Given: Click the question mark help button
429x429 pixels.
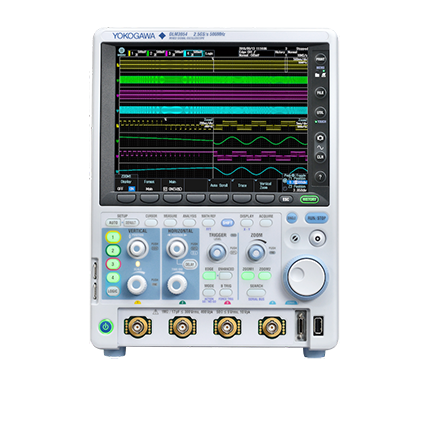Looking at the screenshot, I should point(320,177).
